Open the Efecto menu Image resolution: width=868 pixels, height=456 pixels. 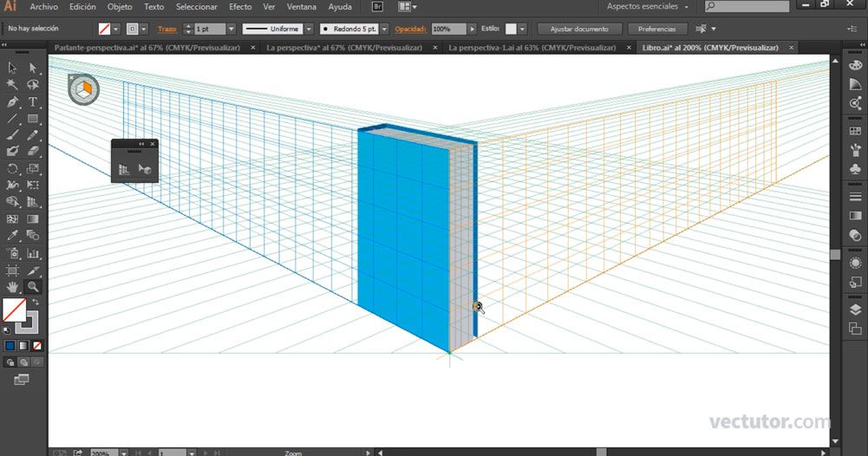pyautogui.click(x=240, y=7)
